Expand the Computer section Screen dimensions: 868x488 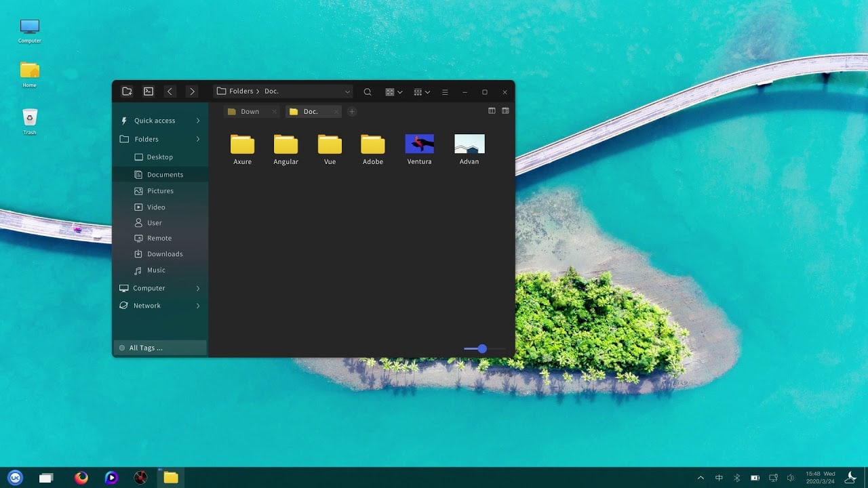[198, 288]
